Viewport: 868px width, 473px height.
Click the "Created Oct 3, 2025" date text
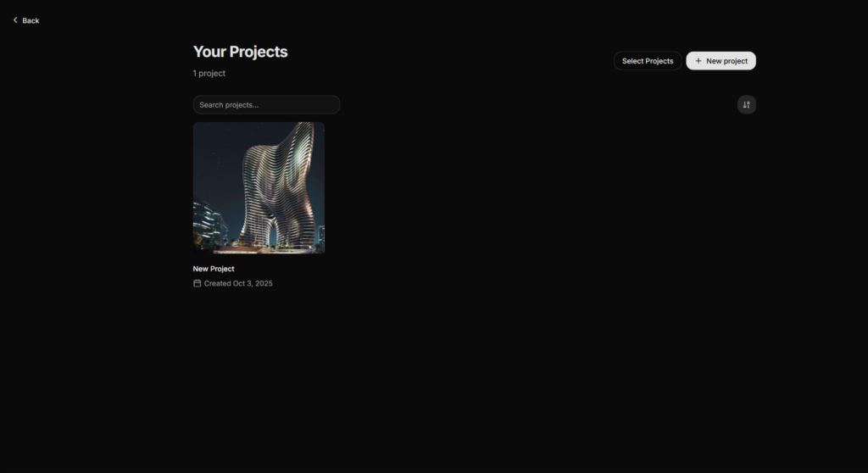tap(238, 283)
